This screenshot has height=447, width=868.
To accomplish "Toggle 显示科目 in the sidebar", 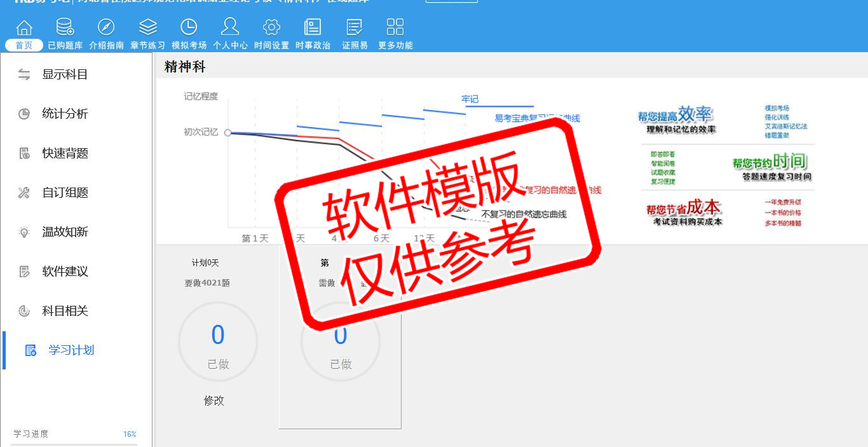I will tap(65, 74).
